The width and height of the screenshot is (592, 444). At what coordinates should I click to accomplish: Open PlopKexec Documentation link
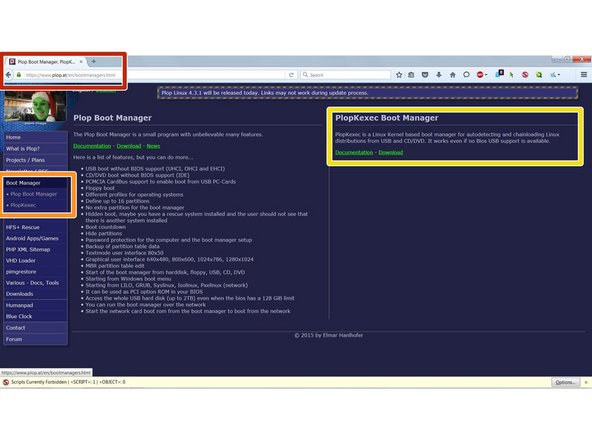[x=354, y=153]
